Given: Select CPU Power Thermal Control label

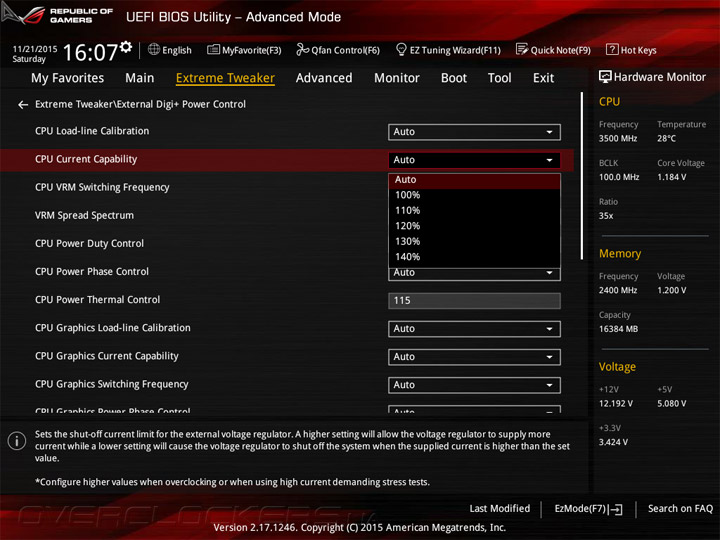Looking at the screenshot, I should (97, 300).
